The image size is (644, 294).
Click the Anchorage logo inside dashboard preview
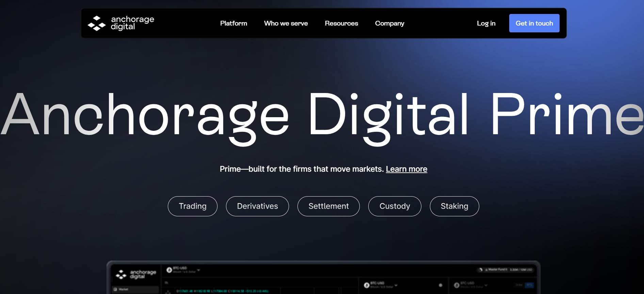[136, 274]
